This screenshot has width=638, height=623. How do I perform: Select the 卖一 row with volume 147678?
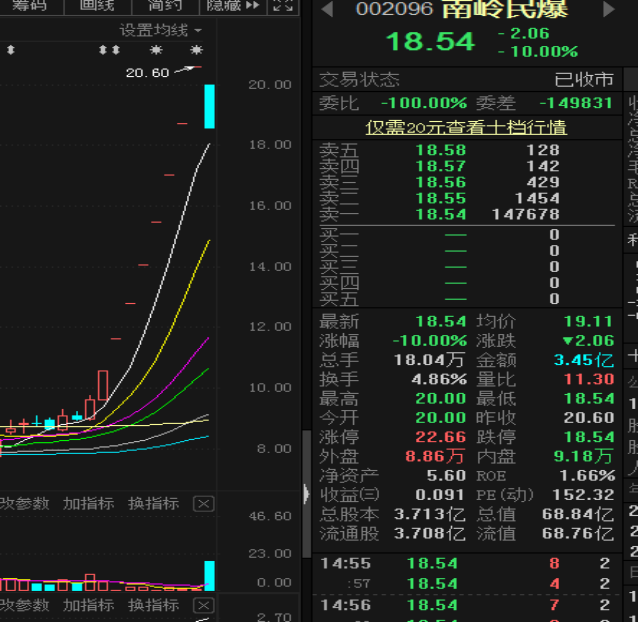(467, 214)
